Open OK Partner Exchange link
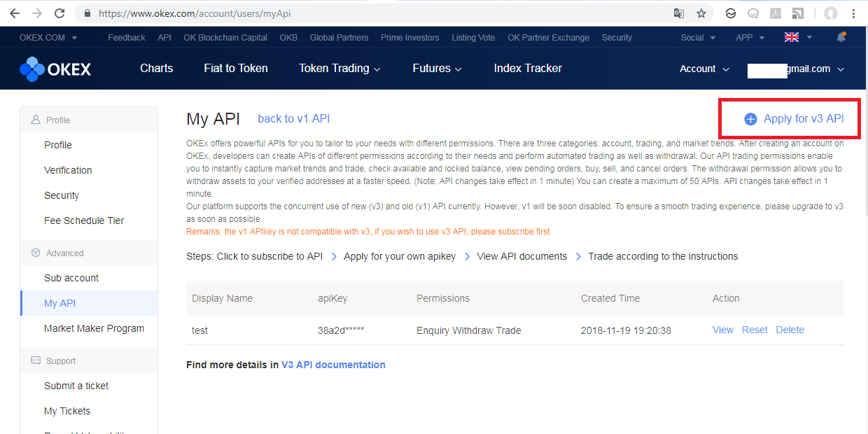 coord(548,38)
